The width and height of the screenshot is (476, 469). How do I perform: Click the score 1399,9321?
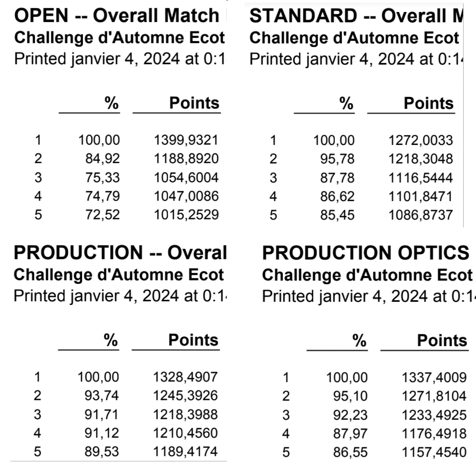click(186, 140)
